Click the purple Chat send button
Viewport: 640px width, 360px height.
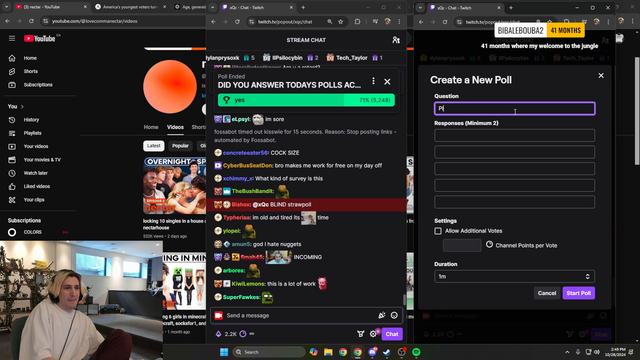(x=392, y=334)
